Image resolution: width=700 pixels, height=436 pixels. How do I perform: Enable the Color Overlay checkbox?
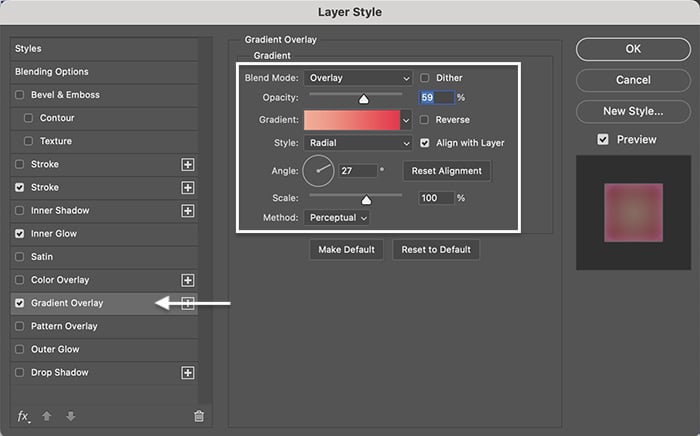[x=20, y=280]
